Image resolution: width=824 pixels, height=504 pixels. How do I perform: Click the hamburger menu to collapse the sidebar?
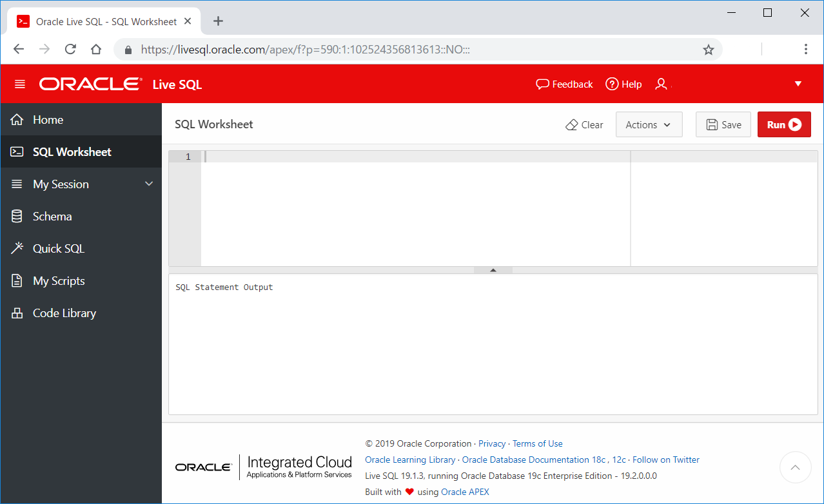click(x=21, y=83)
